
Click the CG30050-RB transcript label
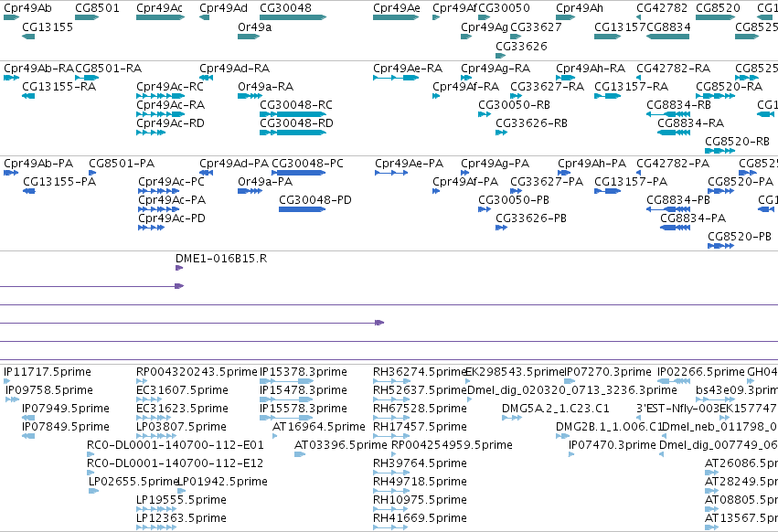pyautogui.click(x=514, y=105)
